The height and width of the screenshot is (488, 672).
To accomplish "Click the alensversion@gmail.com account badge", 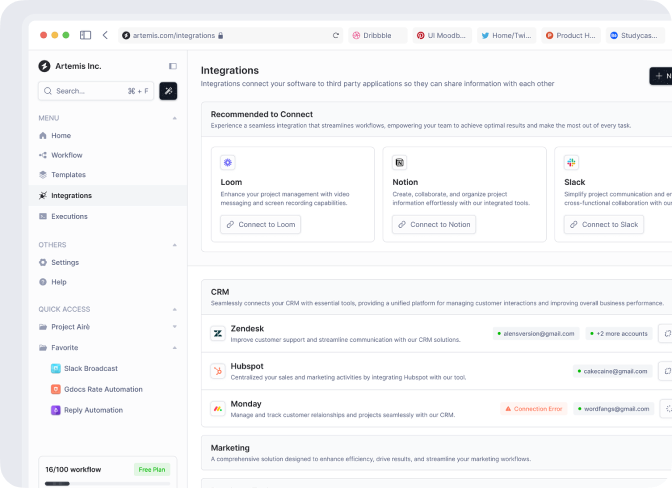I will [536, 333].
